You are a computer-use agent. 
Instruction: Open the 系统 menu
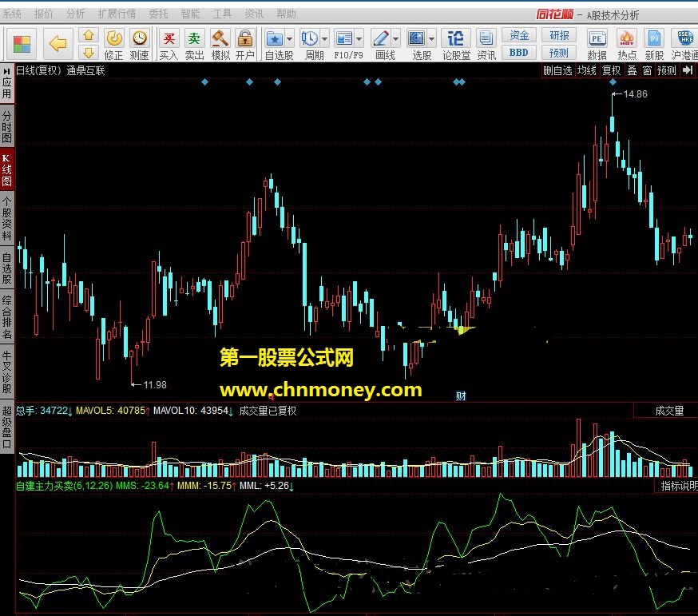click(12, 14)
